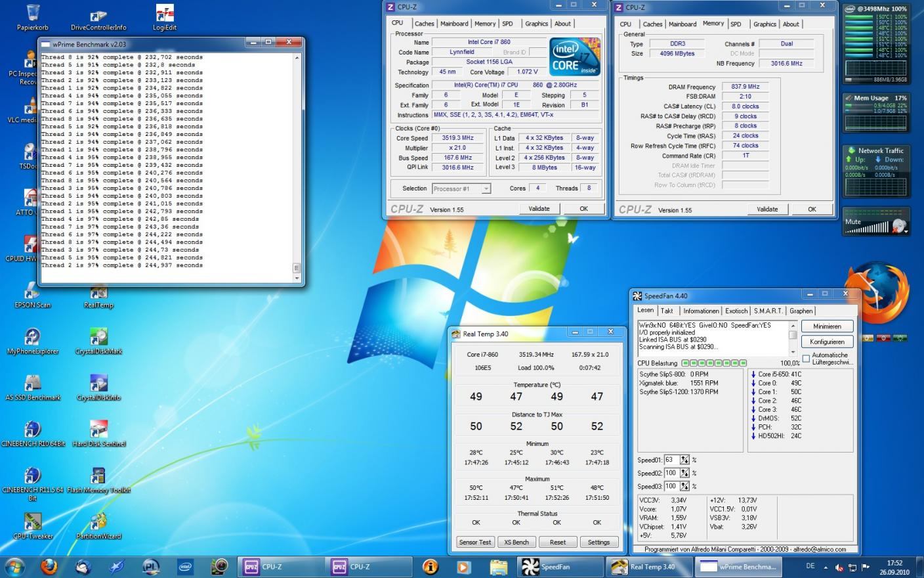Switch to Takt tab in SpeedFan

667,311
